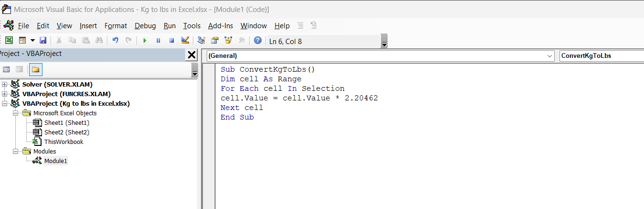Open the Help menu

tap(282, 26)
